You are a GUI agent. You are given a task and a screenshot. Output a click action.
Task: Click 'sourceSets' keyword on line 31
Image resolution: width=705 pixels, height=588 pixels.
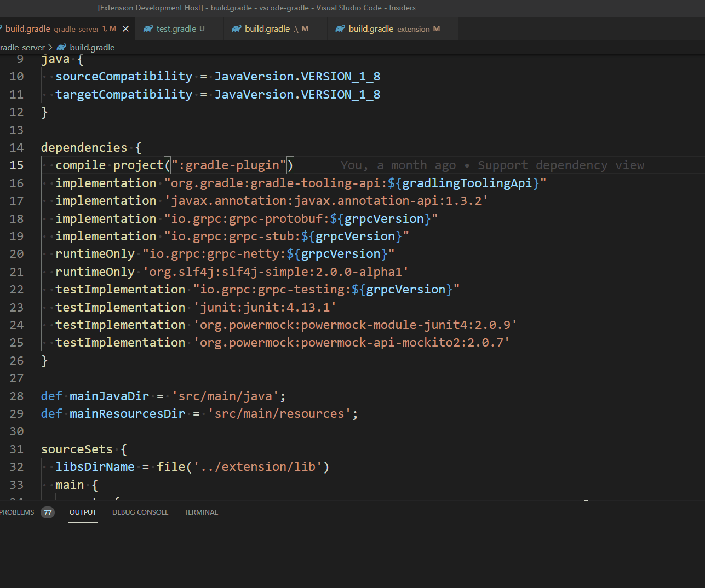tap(77, 449)
